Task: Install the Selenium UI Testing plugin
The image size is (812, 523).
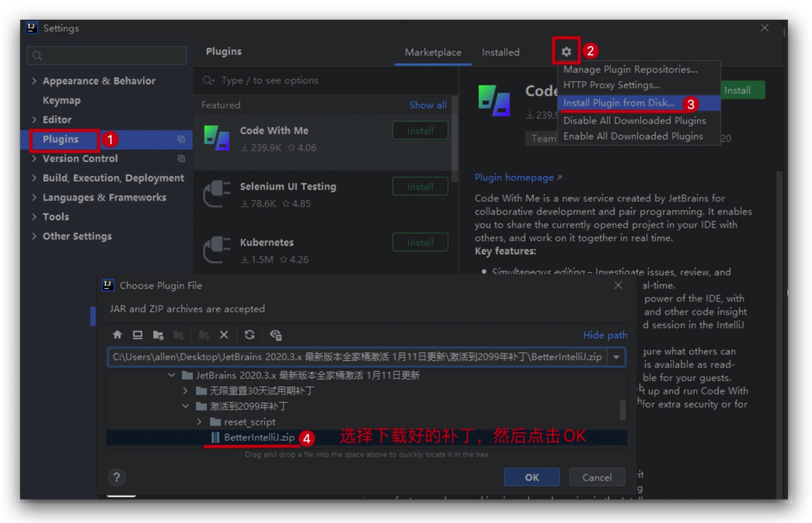Action: point(420,186)
